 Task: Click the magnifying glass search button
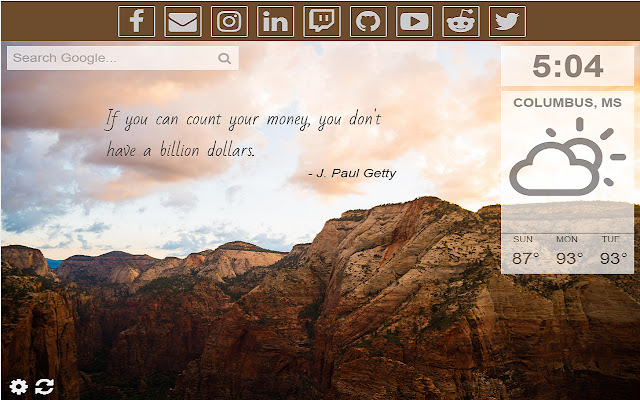(224, 58)
